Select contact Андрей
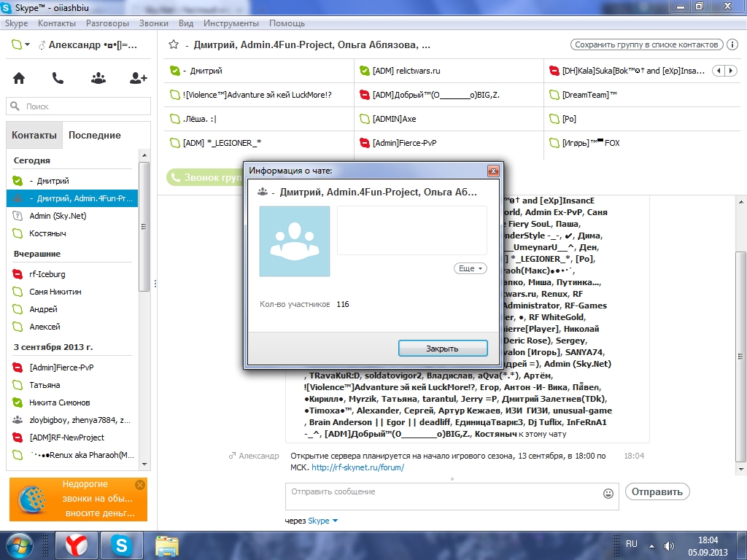Viewport: 747px width, 560px height. 72,309
